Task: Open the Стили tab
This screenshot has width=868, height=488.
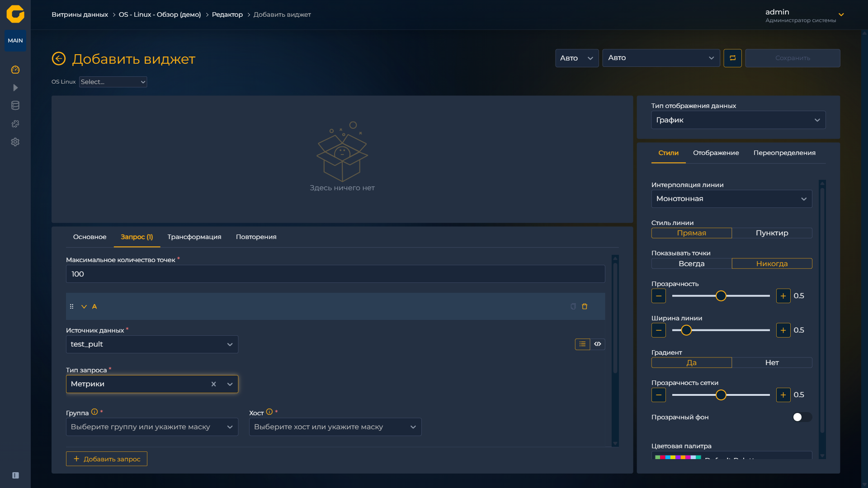Action: [668, 153]
